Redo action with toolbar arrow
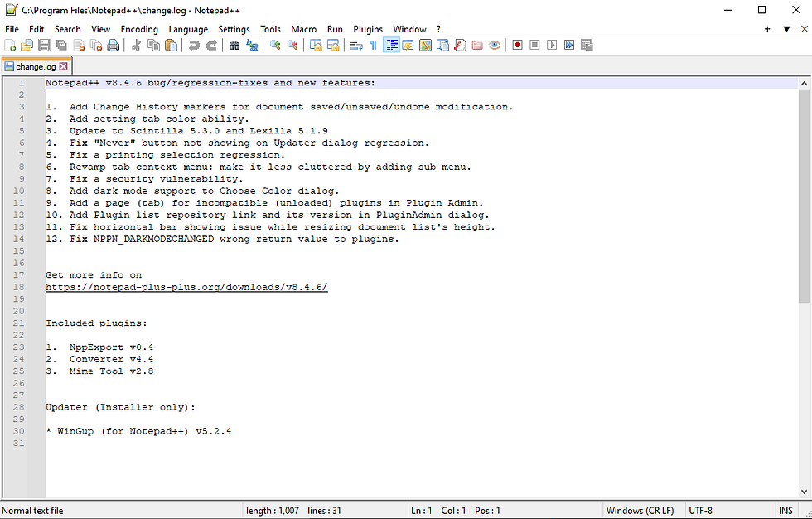 (x=211, y=46)
